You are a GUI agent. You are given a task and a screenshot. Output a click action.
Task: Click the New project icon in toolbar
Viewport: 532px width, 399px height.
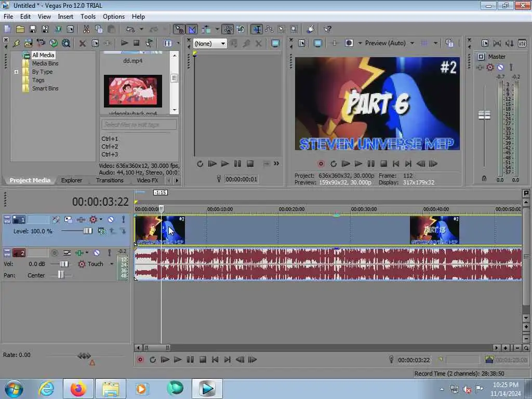tap(7, 30)
